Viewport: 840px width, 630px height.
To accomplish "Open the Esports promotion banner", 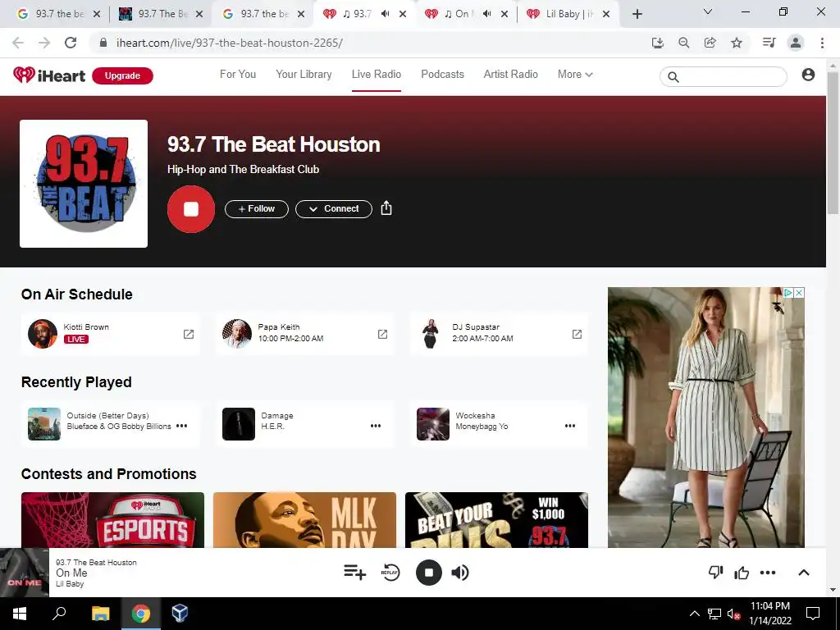I will 112,519.
